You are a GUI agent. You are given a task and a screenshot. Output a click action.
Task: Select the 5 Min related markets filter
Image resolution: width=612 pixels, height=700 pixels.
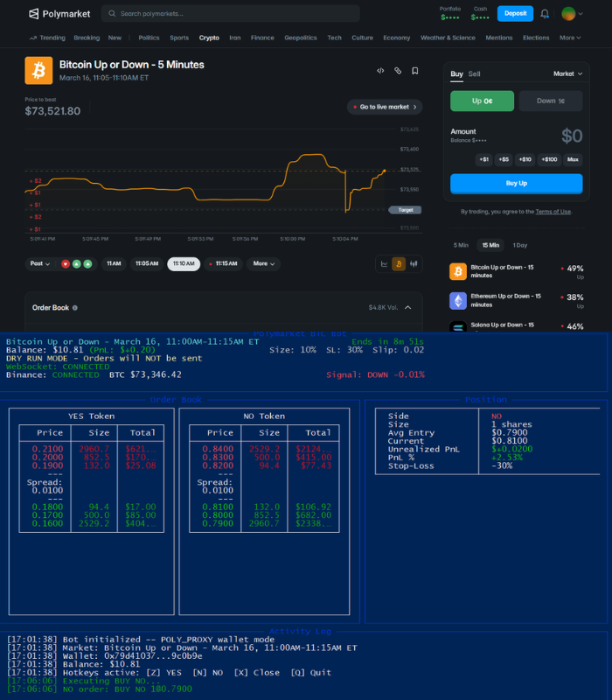coord(461,245)
